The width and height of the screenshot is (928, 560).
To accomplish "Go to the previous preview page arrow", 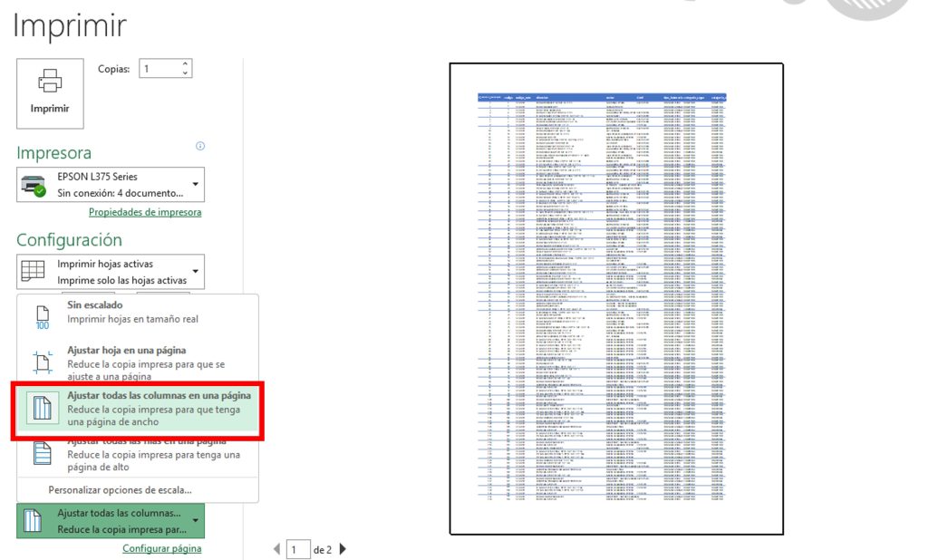I will (276, 549).
